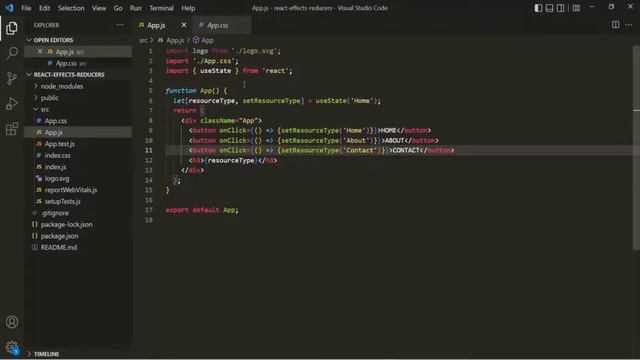Click the VS Code logo icon
Screen dimensions: 640x360
click(x=9, y=8)
